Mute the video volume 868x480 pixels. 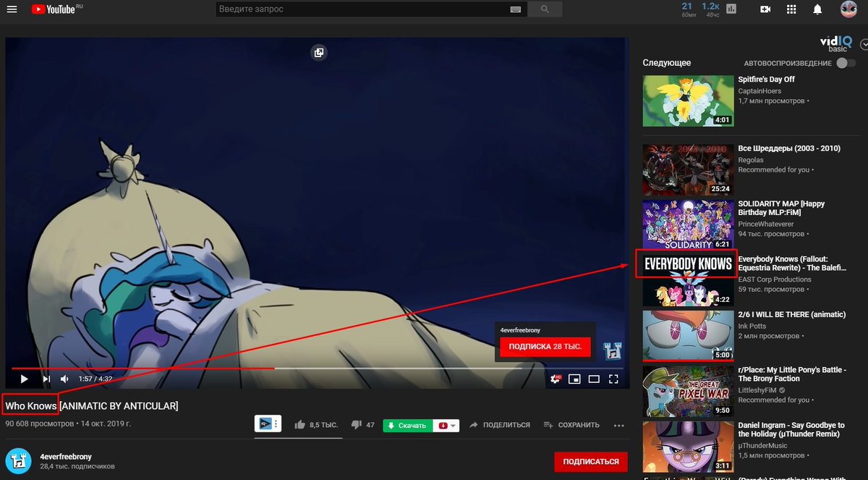[x=64, y=379]
